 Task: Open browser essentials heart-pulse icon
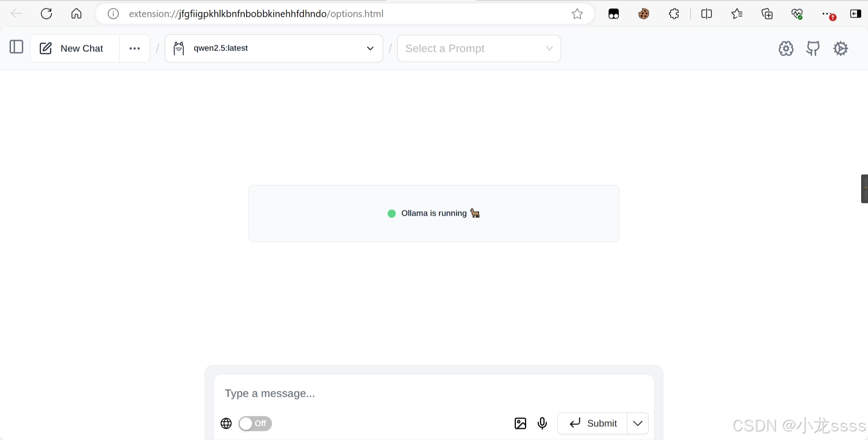[797, 14]
